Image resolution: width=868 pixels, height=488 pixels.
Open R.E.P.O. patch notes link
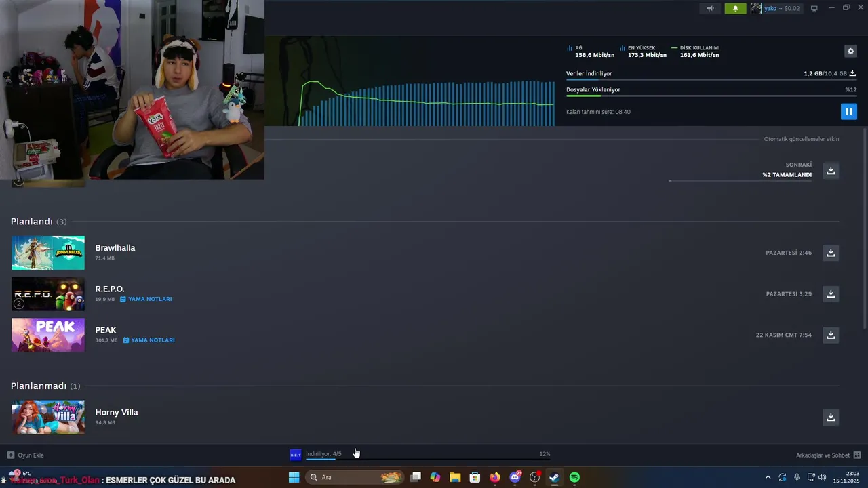(x=146, y=299)
